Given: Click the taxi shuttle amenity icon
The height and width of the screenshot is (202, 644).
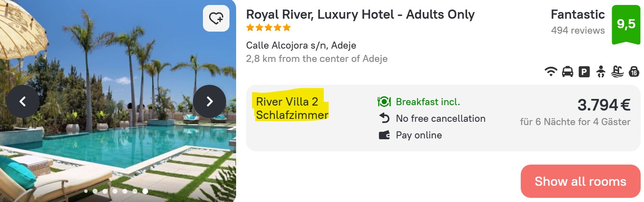Looking at the screenshot, I should [x=567, y=72].
